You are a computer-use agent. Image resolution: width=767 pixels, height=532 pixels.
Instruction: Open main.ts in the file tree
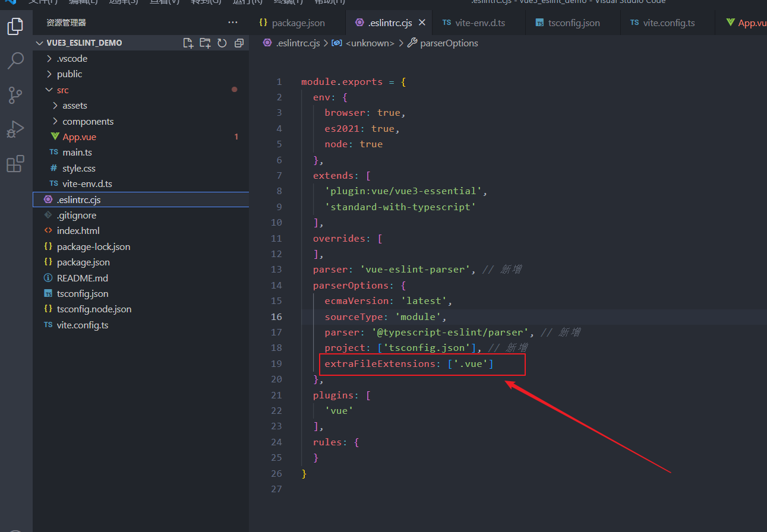[x=141, y=153]
